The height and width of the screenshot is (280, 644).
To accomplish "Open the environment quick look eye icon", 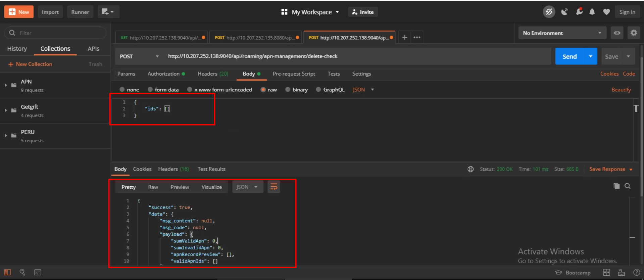I will click(x=617, y=33).
